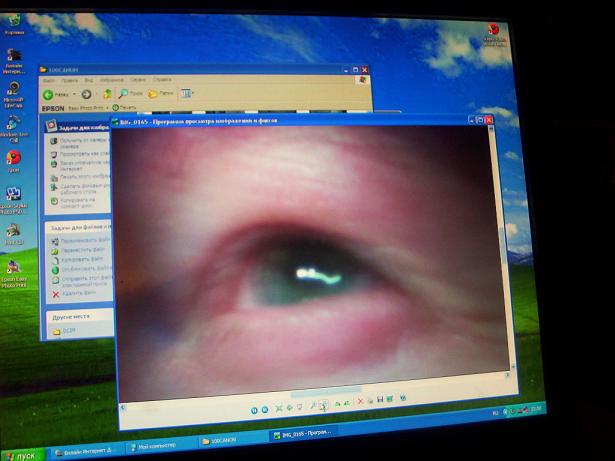Click the RU language indicator in tray
615x461 pixels.
[x=495, y=413]
